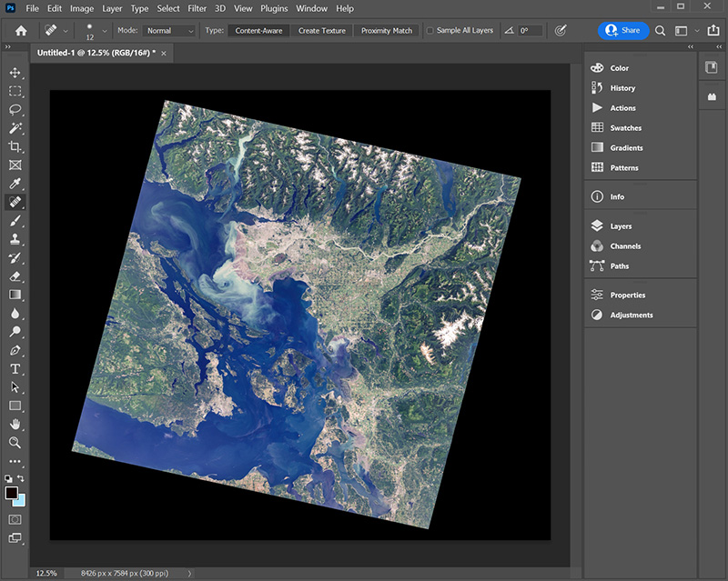This screenshot has width=728, height=581.
Task: Open the Layers panel
Action: (621, 226)
